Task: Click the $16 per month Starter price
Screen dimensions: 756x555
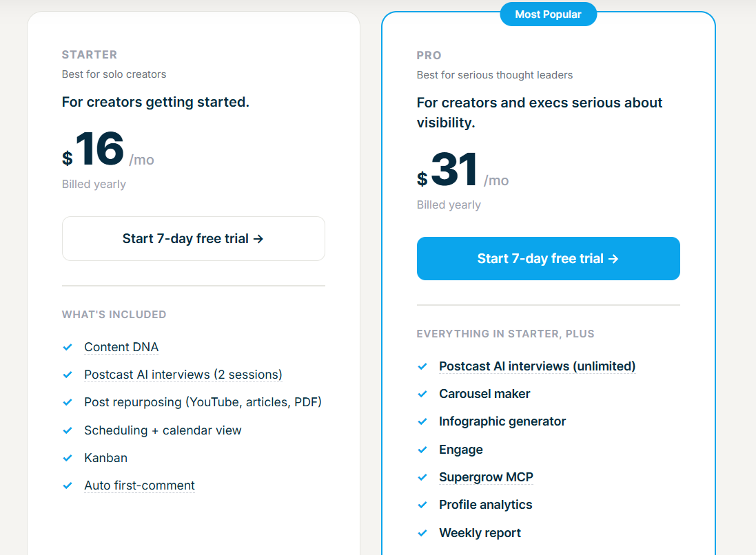Action: click(108, 149)
